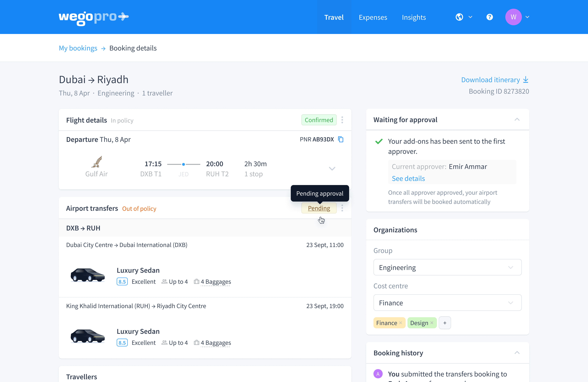Click the 8.5 rating badge of second sedan
Image resolution: width=588 pixels, height=382 pixels.
[x=122, y=343]
